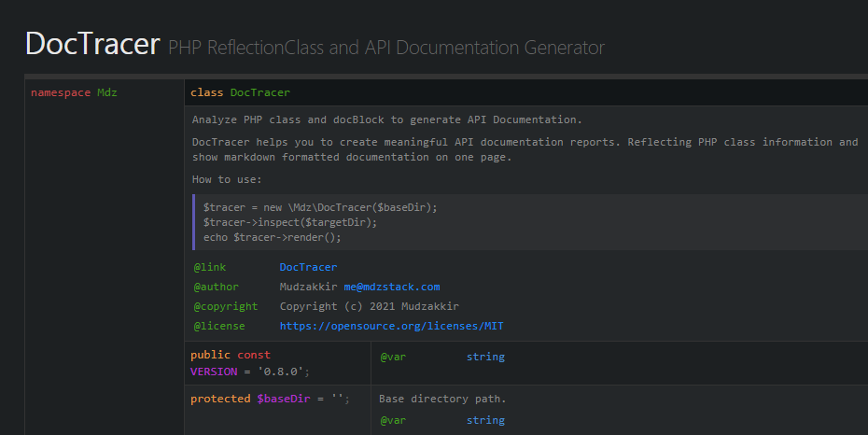Click the string type in the VERSION row
Viewport: 868px width, 435px height.
(485, 357)
